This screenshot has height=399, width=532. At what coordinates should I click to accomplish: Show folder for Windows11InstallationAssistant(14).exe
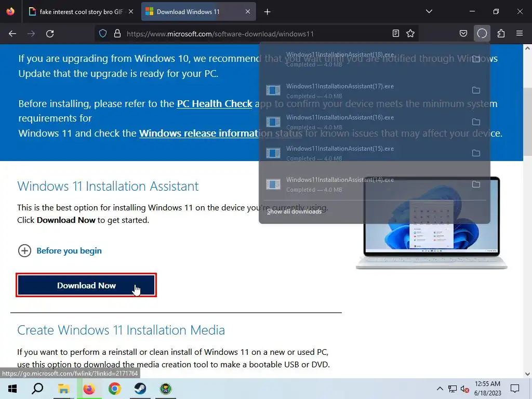pos(476,184)
